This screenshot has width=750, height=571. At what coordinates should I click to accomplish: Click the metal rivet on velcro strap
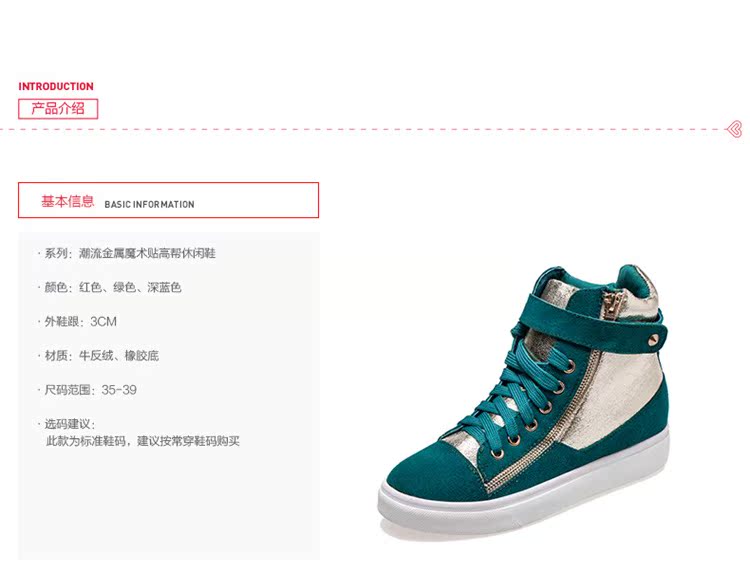coord(652,340)
